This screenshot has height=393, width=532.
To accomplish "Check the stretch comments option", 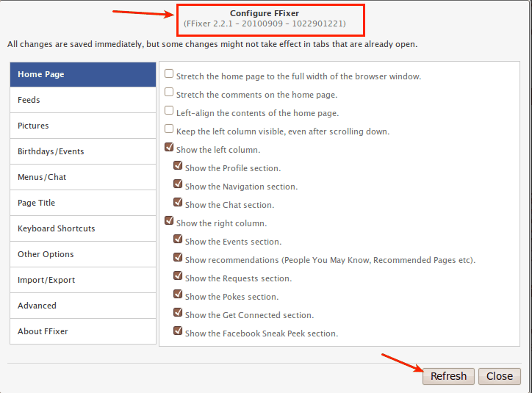I will click(x=169, y=92).
